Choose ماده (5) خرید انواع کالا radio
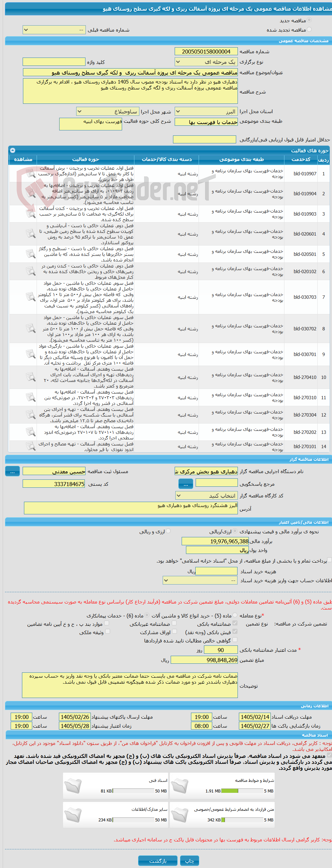This screenshot has height=868, width=332. (235, 615)
